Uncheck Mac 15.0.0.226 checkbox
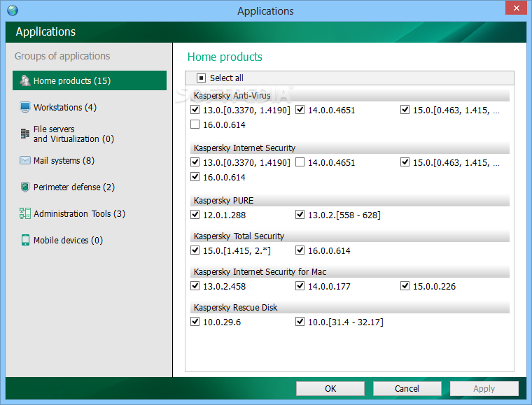Image resolution: width=532 pixels, height=405 pixels. [x=405, y=285]
